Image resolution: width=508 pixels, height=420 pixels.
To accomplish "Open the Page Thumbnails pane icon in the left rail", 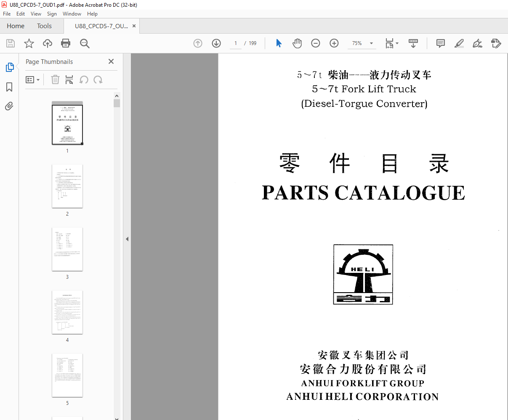I will pyautogui.click(x=9, y=67).
